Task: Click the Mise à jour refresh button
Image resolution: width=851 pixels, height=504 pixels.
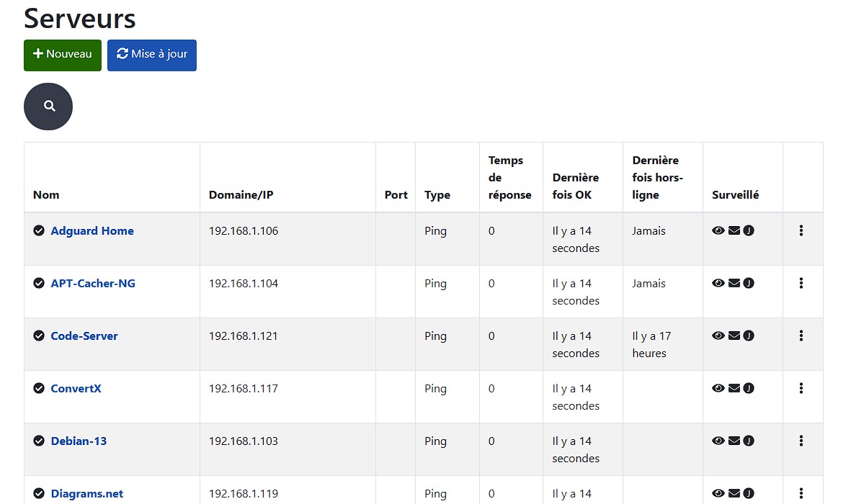Action: tap(151, 55)
